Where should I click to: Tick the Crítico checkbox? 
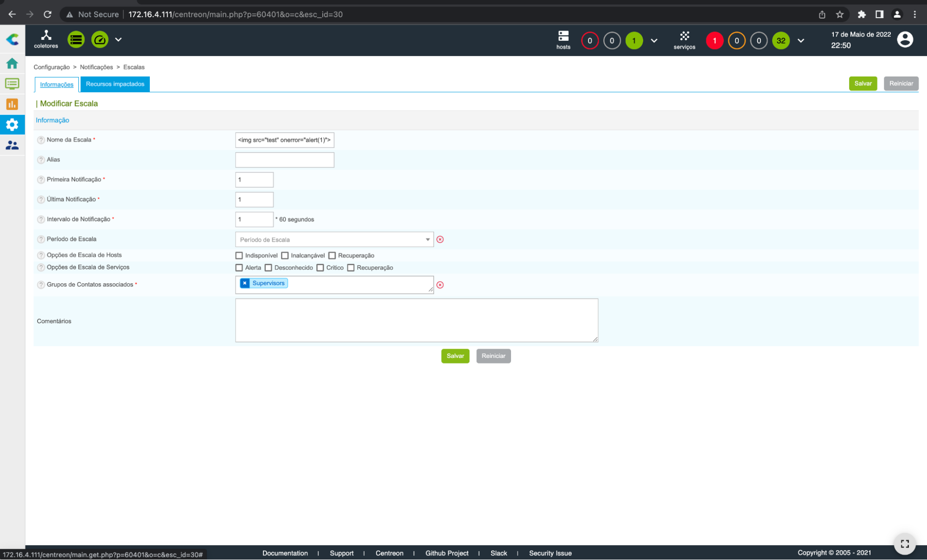(320, 267)
